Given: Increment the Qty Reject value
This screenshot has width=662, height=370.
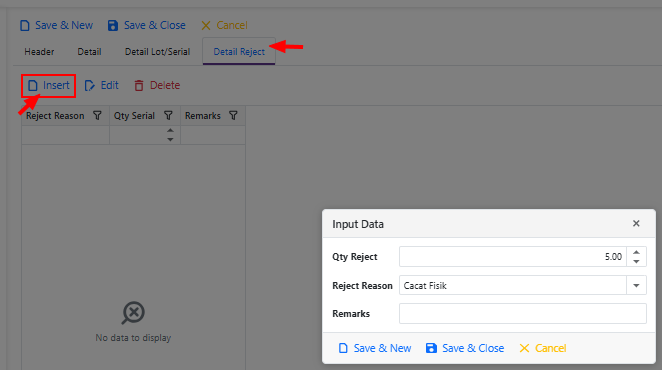Looking at the screenshot, I should [636, 252].
